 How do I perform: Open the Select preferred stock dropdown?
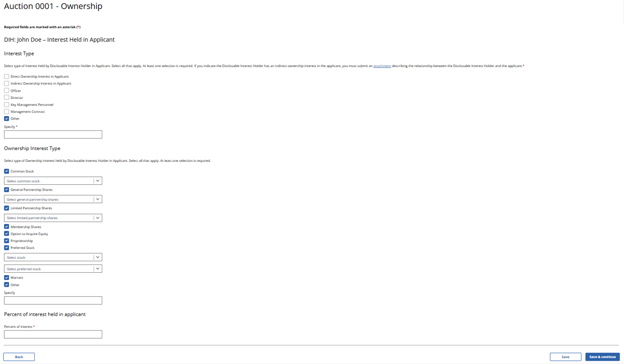(53, 269)
